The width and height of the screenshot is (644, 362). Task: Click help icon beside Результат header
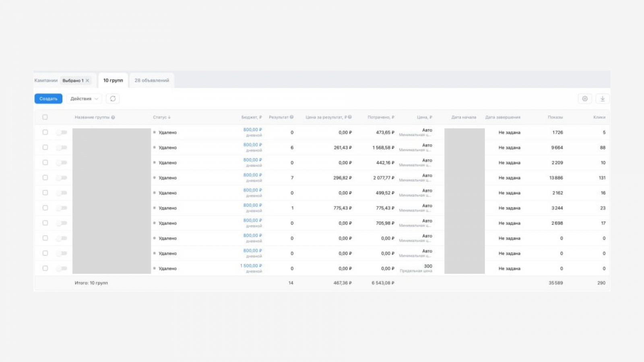(292, 117)
